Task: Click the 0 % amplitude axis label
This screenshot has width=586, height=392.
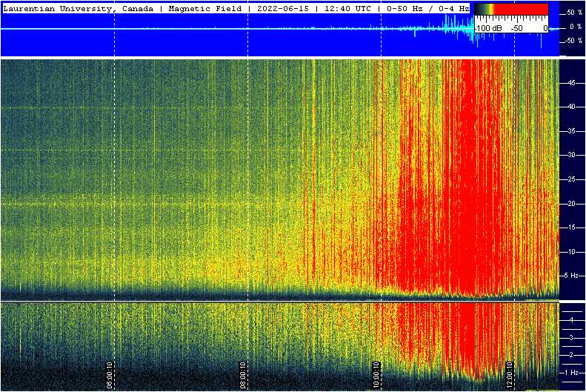Action: coord(576,27)
